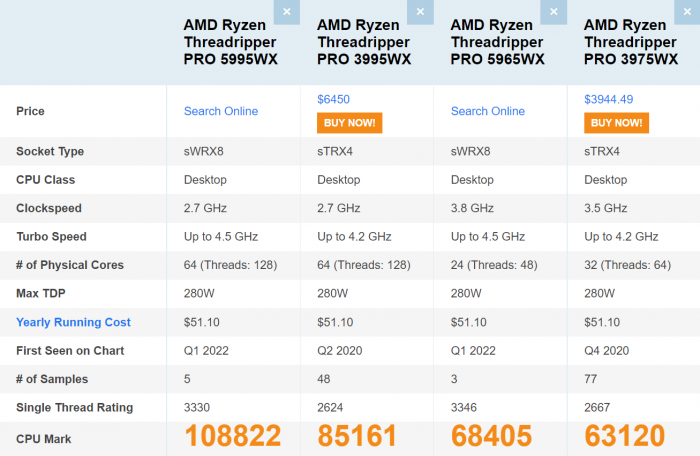
Task: Remove Threadripper PRO 3995WX column with X
Action: 420,12
